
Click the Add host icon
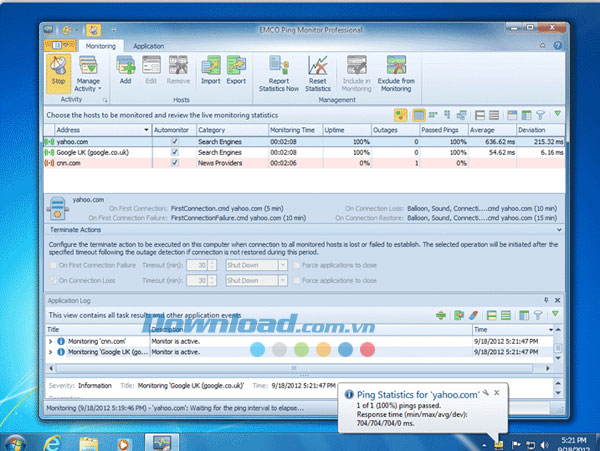point(127,69)
